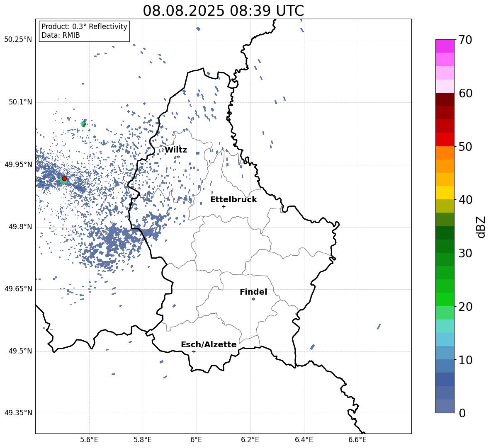Viewport: 491px width, 448px height.
Task: Click the 49.8°N latitude tick label
Action: (x=20, y=227)
